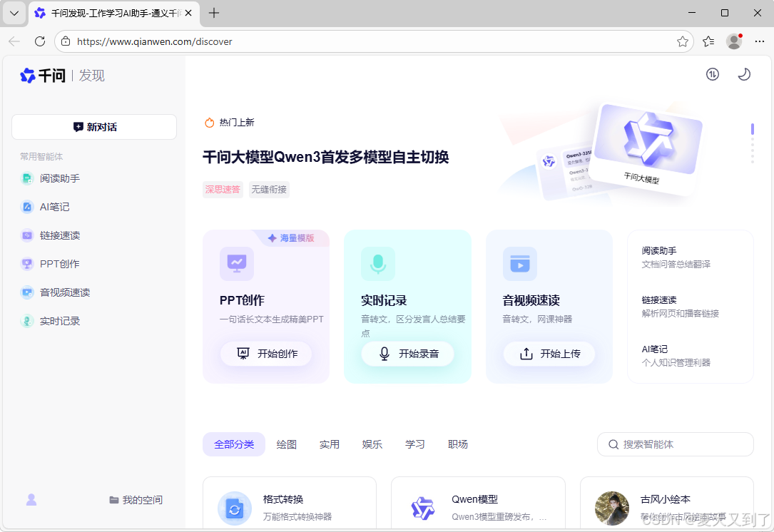Viewport: 774px width, 532px height.
Task: Click the 开始创作 button
Action: [x=266, y=354]
